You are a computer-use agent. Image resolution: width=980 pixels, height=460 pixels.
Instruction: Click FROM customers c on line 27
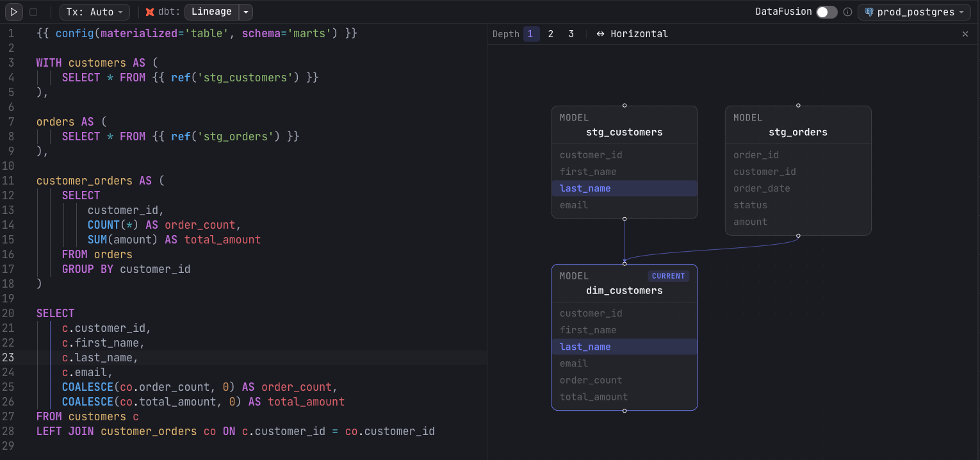(x=88, y=416)
